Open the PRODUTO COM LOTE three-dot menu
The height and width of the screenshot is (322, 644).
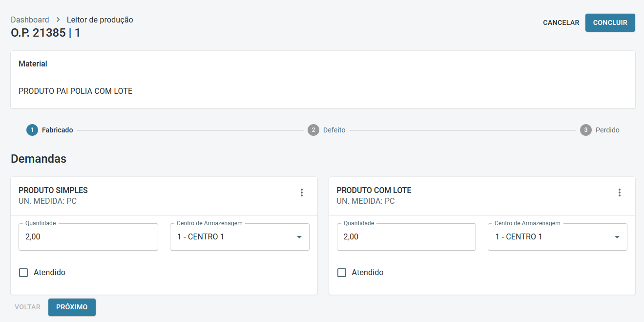[620, 193]
